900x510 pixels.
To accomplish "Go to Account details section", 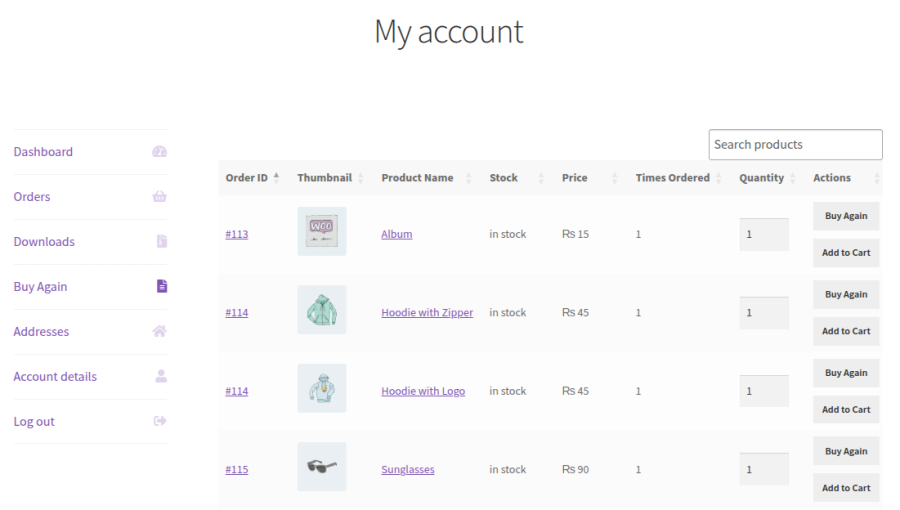I will [55, 377].
